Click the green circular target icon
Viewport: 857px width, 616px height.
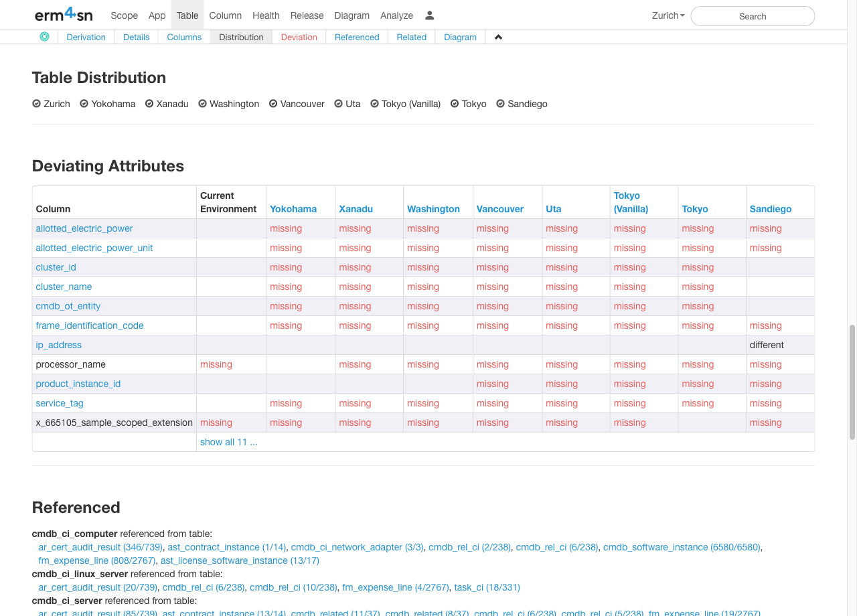[x=44, y=37]
